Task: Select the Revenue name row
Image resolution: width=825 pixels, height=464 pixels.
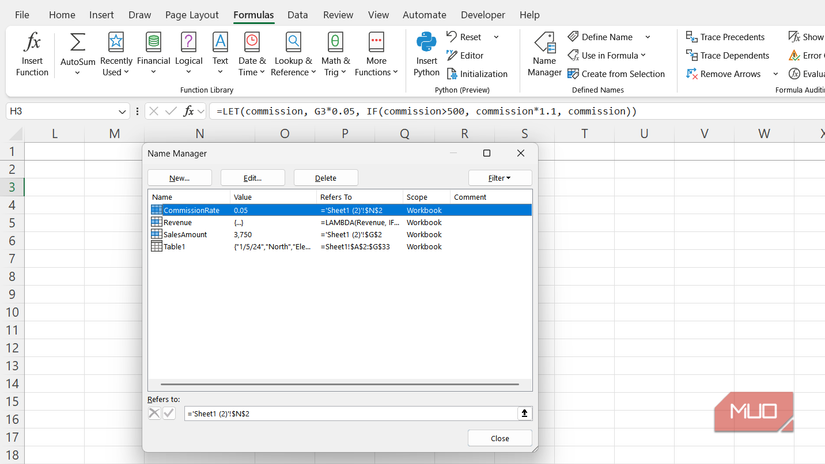Action: point(340,223)
